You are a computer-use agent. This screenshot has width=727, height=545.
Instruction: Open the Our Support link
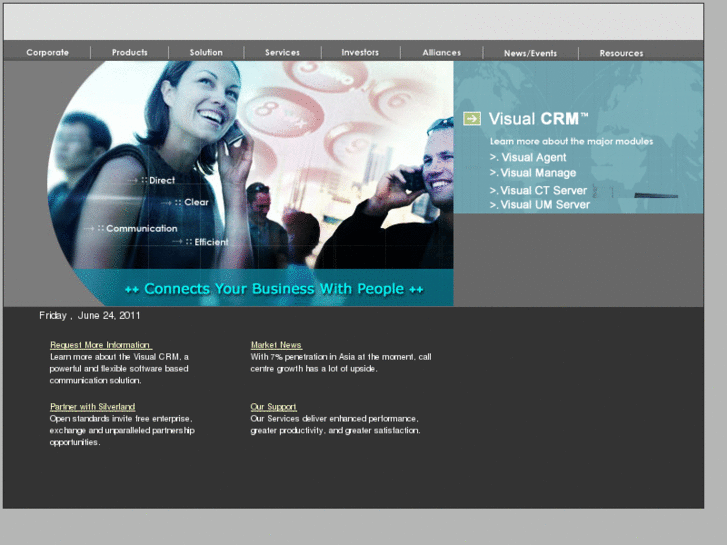[x=274, y=407]
